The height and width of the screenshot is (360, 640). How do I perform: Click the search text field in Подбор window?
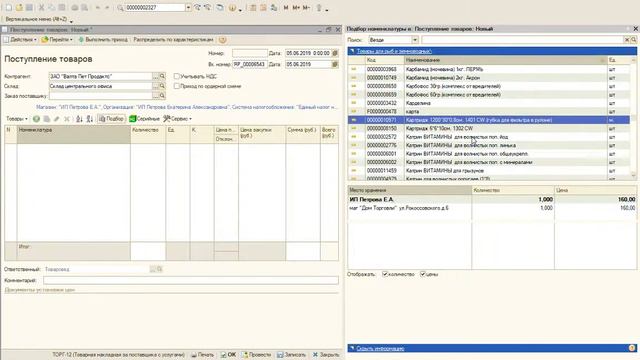(x=522, y=40)
